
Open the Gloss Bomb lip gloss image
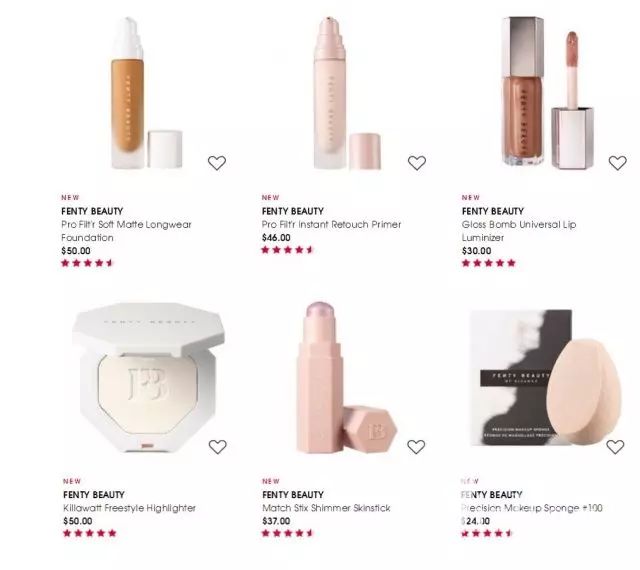547,92
